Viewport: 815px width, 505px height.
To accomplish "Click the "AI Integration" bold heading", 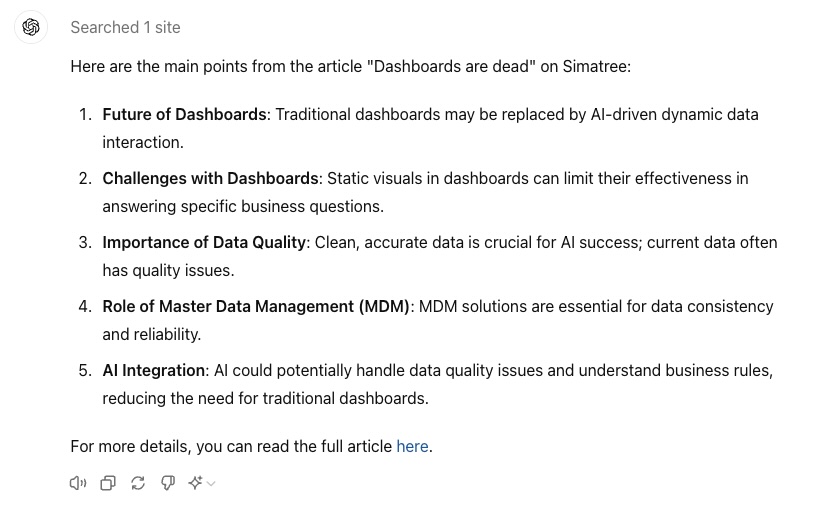I will click(x=153, y=370).
